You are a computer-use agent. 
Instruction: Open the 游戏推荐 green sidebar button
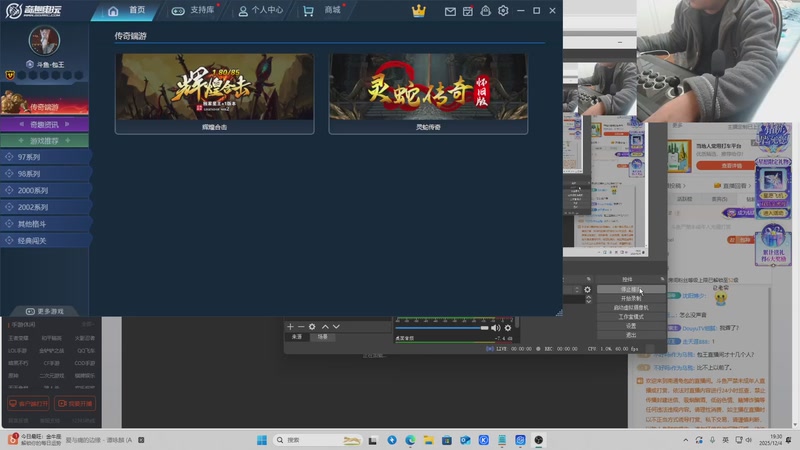tap(44, 140)
